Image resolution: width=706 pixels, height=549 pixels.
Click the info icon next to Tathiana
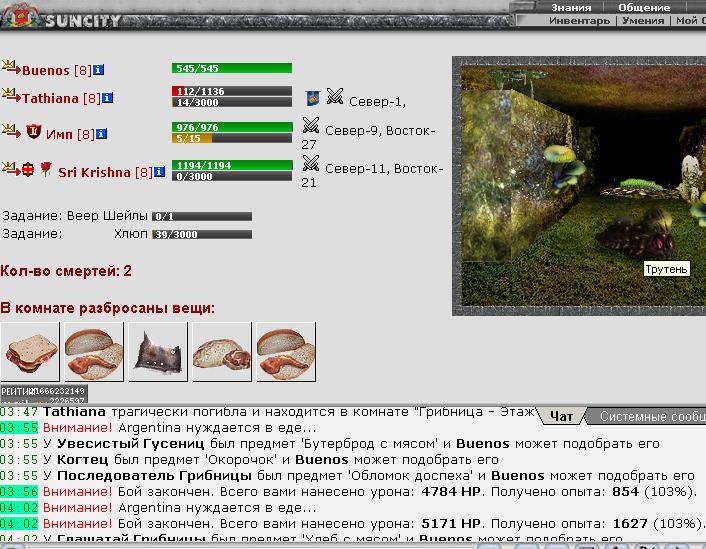(107, 98)
